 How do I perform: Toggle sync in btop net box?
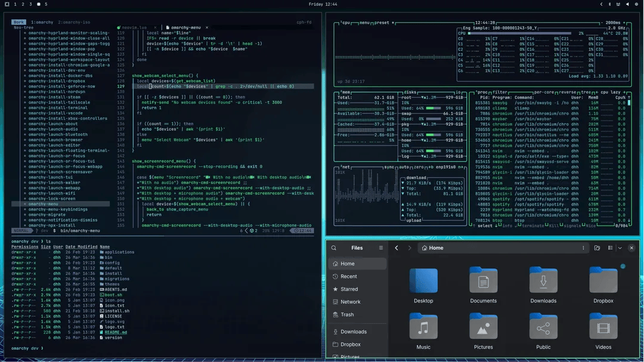[389, 167]
